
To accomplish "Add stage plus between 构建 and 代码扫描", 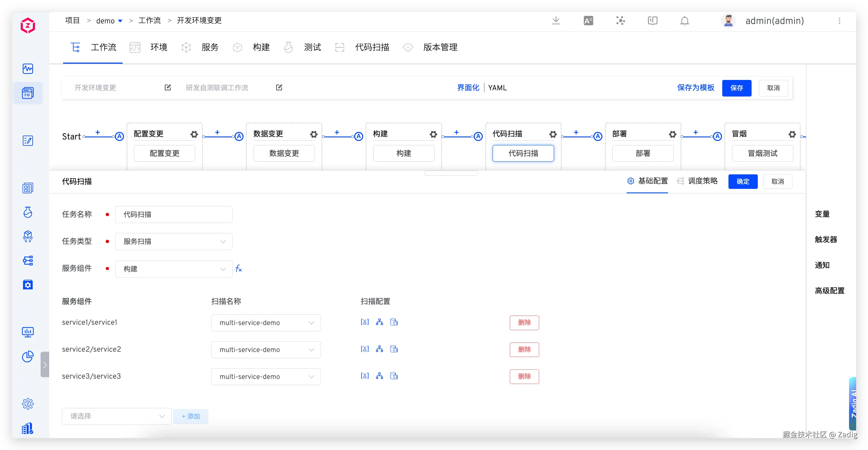I will [456, 132].
